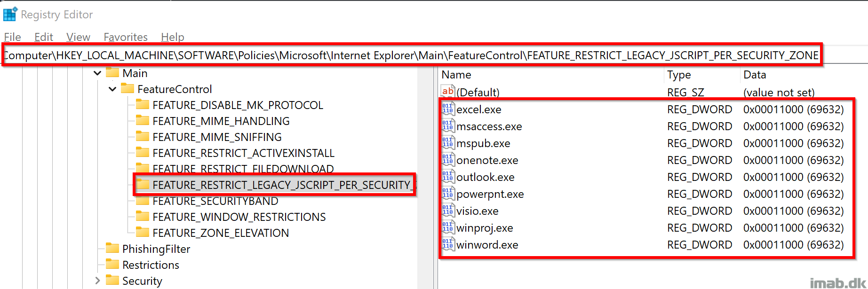This screenshot has width=868, height=289.
Task: Click the FEATURE_SECURITYBAND folder icon
Action: 143,201
